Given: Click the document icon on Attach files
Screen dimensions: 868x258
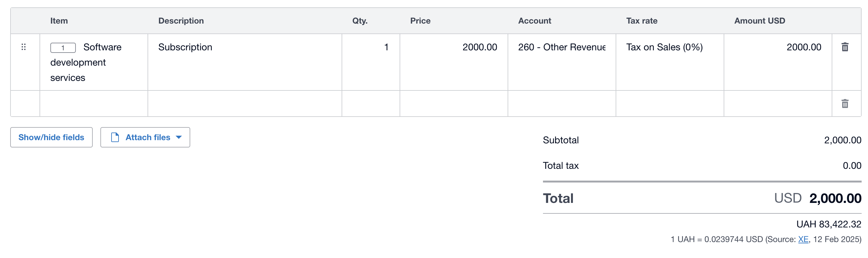Looking at the screenshot, I should click(115, 137).
